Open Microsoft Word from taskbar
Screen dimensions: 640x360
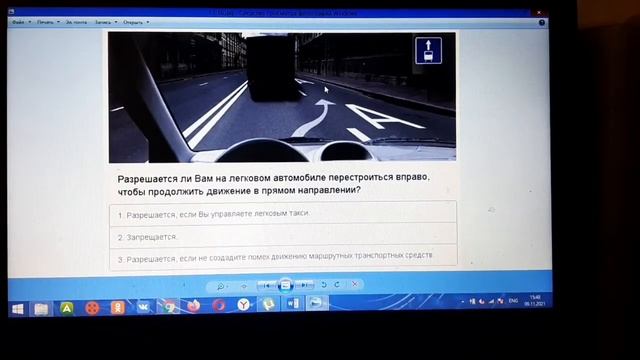tap(293, 304)
